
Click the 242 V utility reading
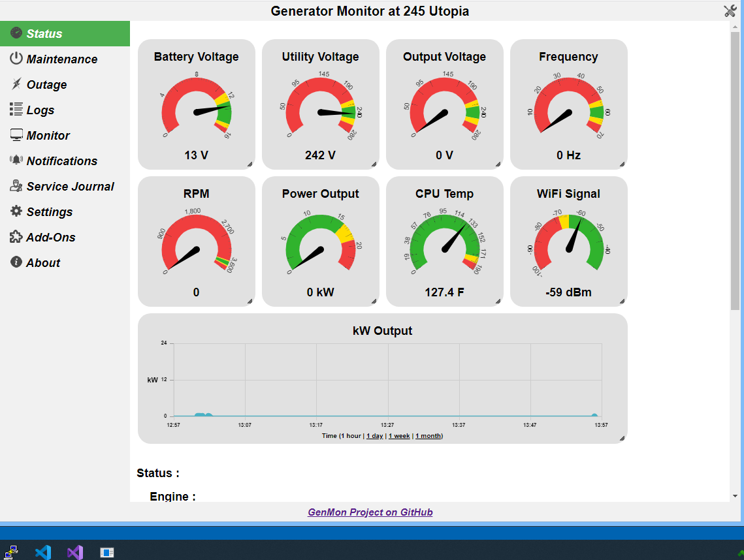pyautogui.click(x=320, y=155)
